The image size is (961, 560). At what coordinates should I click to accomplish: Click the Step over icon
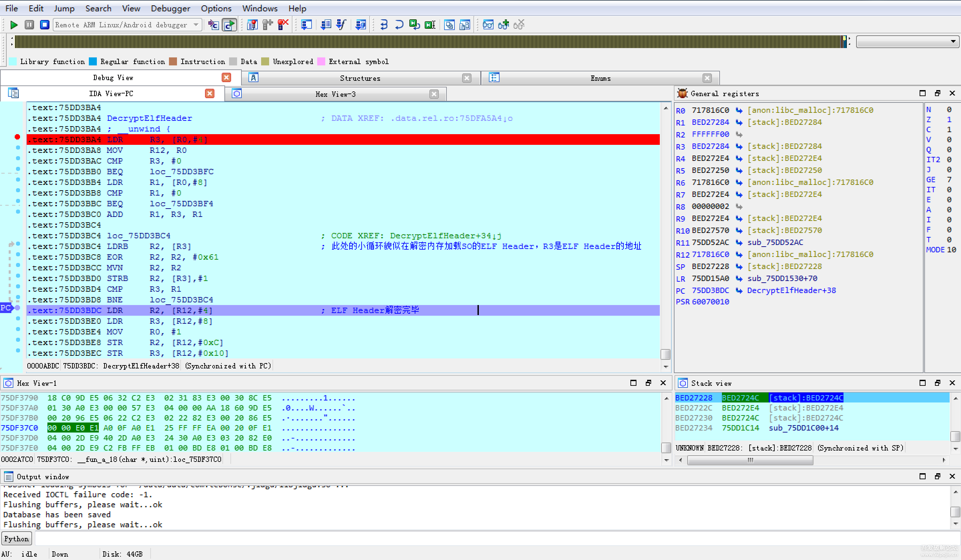click(x=399, y=25)
